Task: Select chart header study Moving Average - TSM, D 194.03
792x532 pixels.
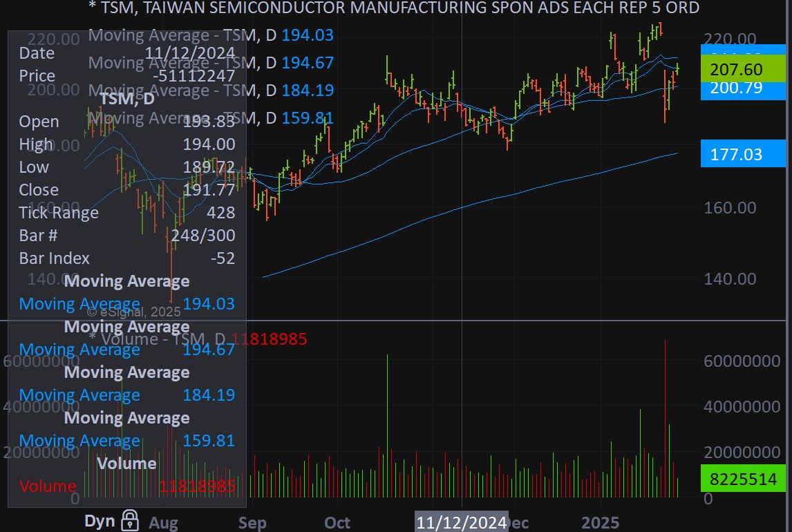Action: click(211, 35)
